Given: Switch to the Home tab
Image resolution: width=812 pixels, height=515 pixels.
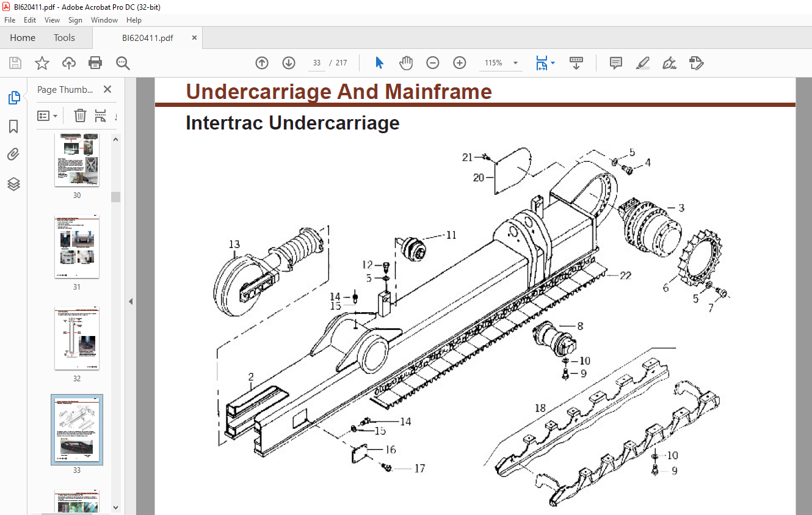Looking at the screenshot, I should (x=23, y=38).
